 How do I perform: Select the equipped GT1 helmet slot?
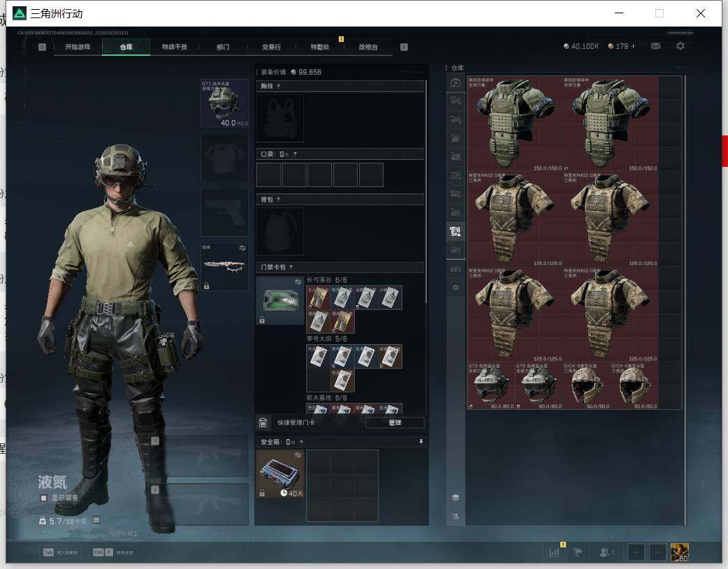point(224,103)
